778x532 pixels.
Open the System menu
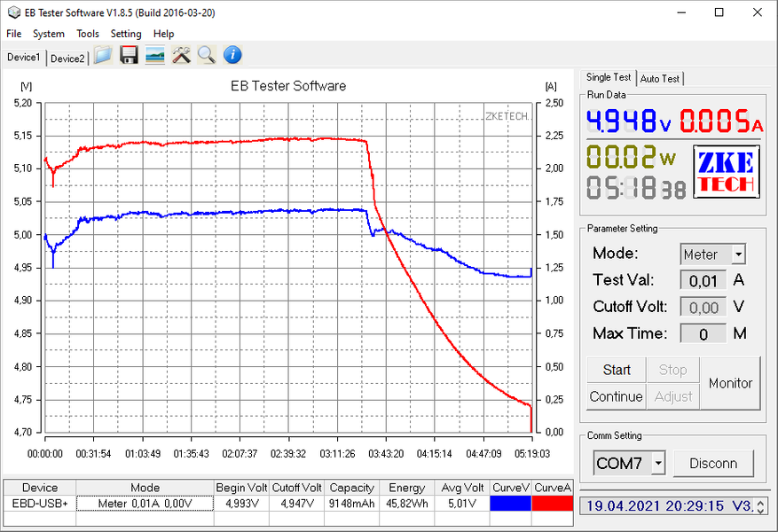pos(49,34)
